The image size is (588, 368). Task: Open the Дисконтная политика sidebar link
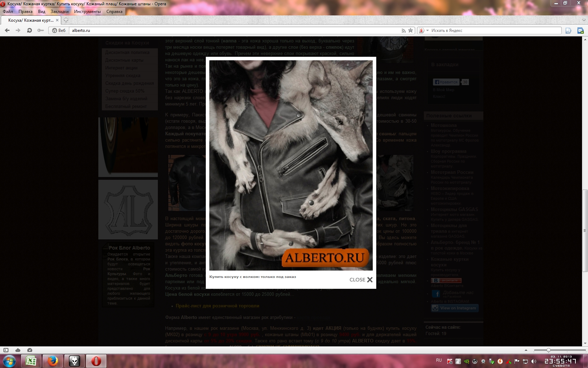[127, 53]
